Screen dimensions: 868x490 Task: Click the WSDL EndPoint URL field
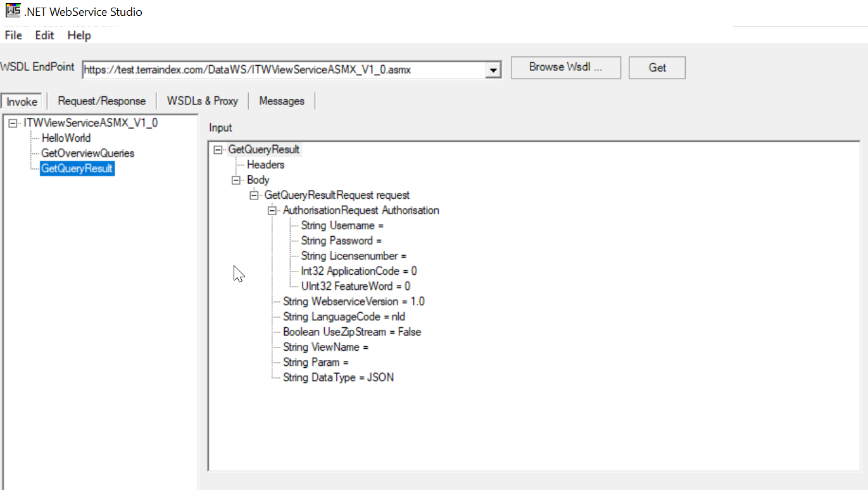[x=284, y=70]
